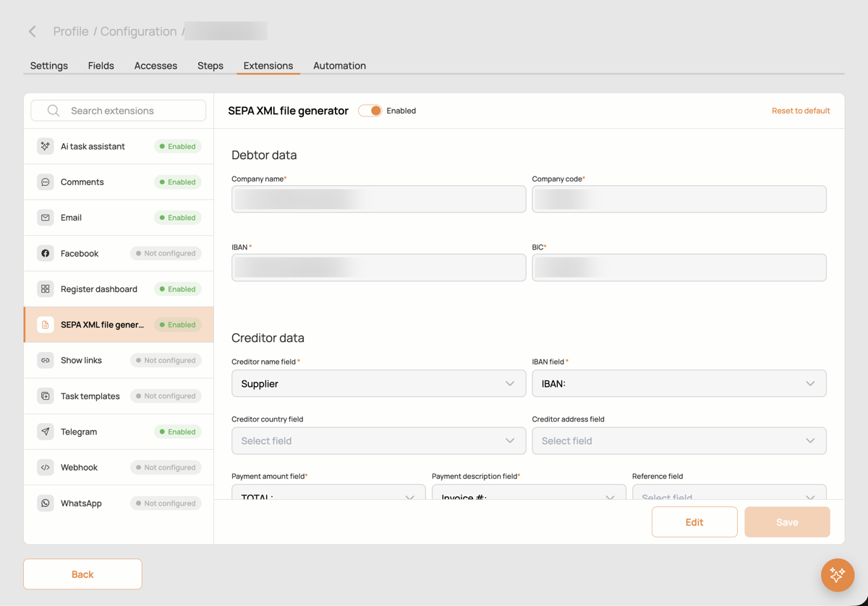868x606 pixels.
Task: Open the IBAN field dropdown
Action: [x=679, y=383]
